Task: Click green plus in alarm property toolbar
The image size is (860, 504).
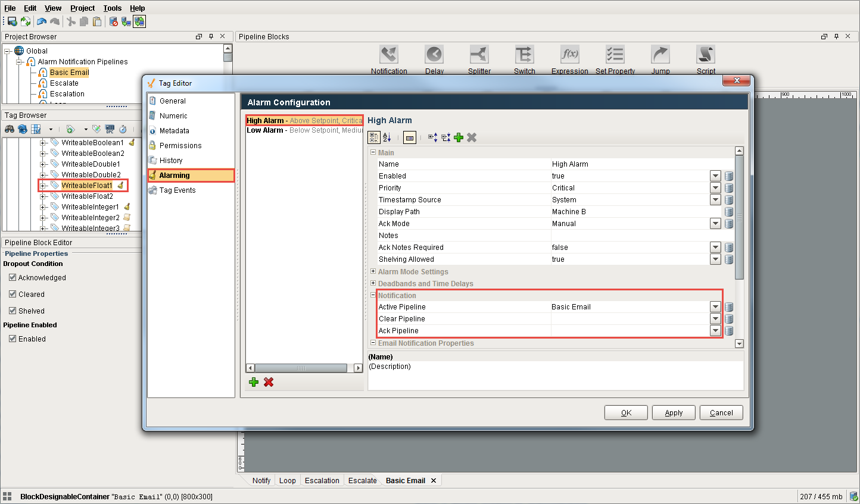Action: (459, 137)
